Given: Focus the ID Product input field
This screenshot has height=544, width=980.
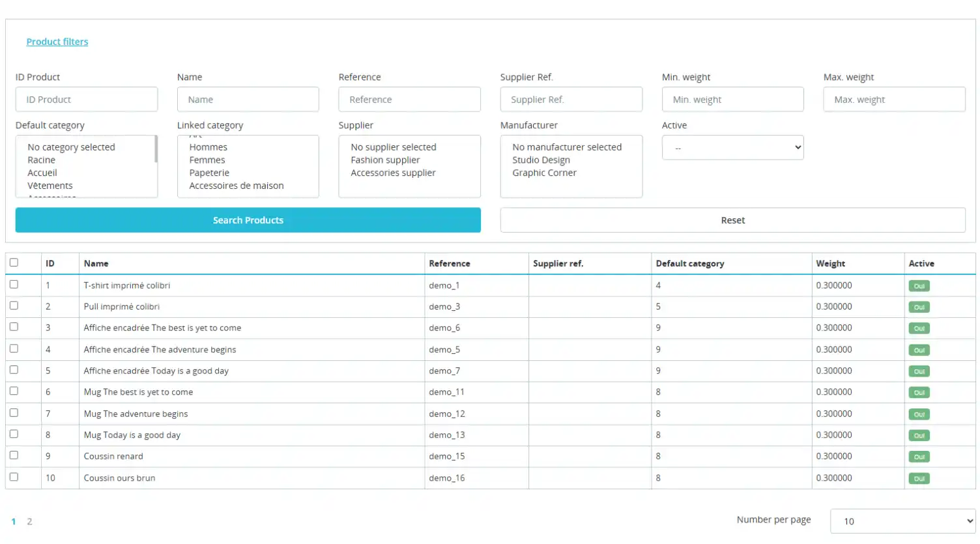Looking at the screenshot, I should point(87,100).
